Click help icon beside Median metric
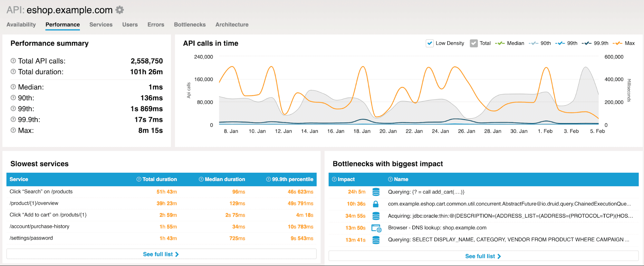The image size is (644, 266). tap(13, 87)
